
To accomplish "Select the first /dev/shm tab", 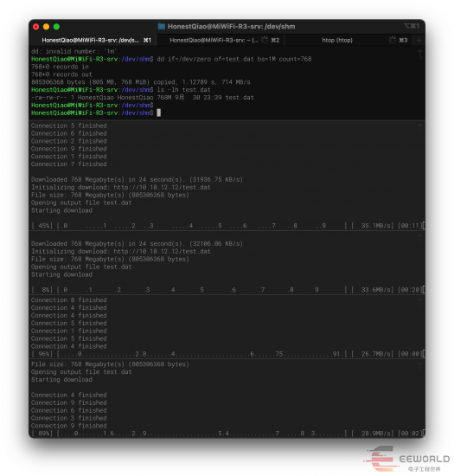I will click(93, 40).
